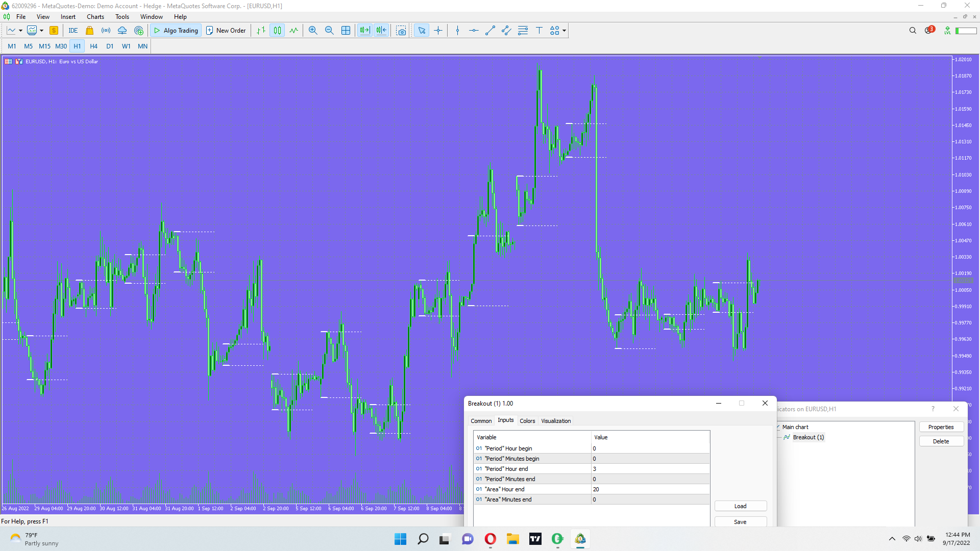The image size is (980, 551).
Task: Click the Zoom Out magnifier icon
Action: click(329, 31)
